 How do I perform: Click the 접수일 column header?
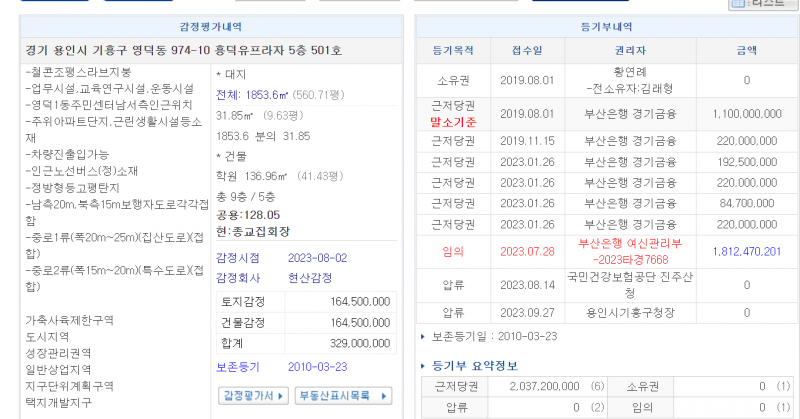527,49
